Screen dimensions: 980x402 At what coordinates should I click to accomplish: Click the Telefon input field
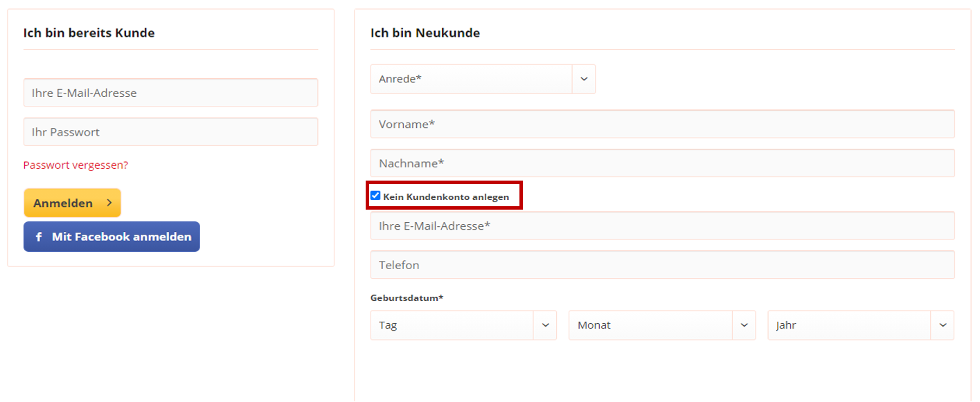point(662,265)
